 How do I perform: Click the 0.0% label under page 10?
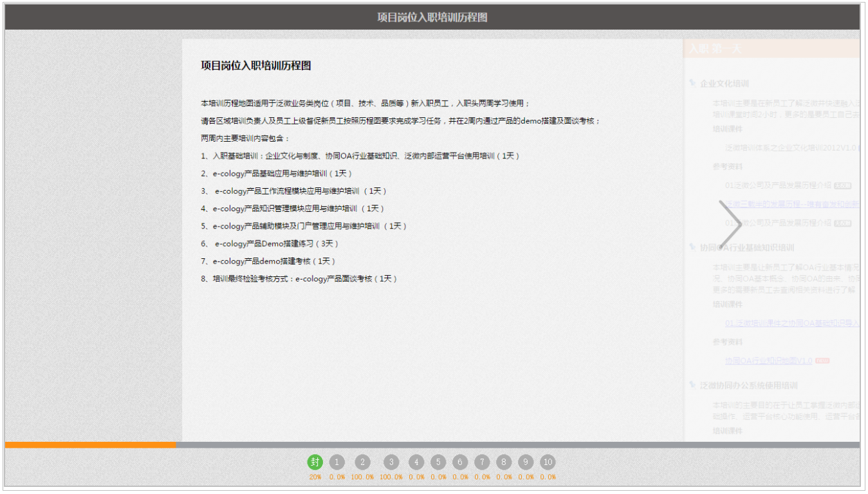tap(548, 477)
